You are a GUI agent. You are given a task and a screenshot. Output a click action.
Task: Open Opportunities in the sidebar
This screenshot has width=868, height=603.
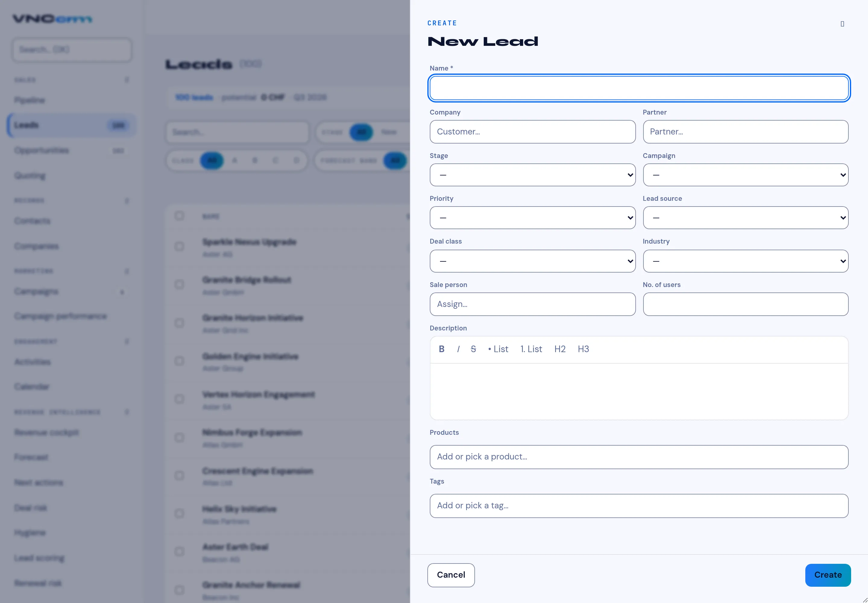click(x=71, y=150)
